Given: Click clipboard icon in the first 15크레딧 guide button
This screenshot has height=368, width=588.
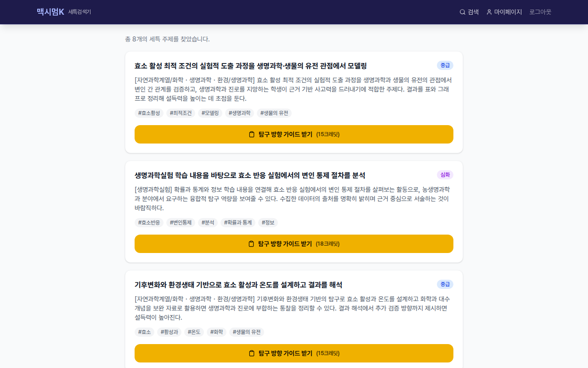Looking at the screenshot, I should pyautogui.click(x=252, y=134).
